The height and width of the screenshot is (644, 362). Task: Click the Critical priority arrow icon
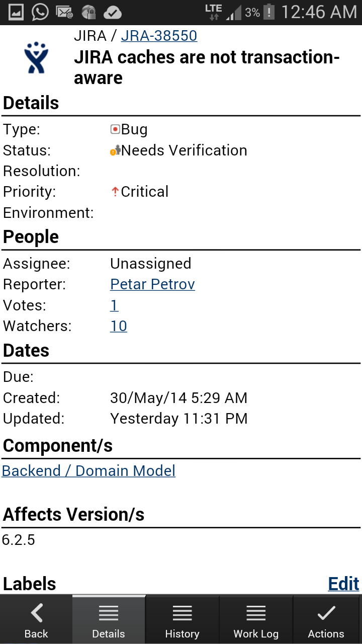pos(115,192)
